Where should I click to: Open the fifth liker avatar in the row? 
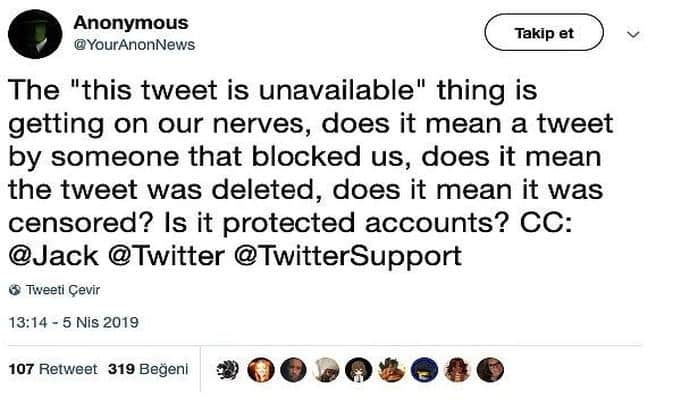pyautogui.click(x=358, y=369)
